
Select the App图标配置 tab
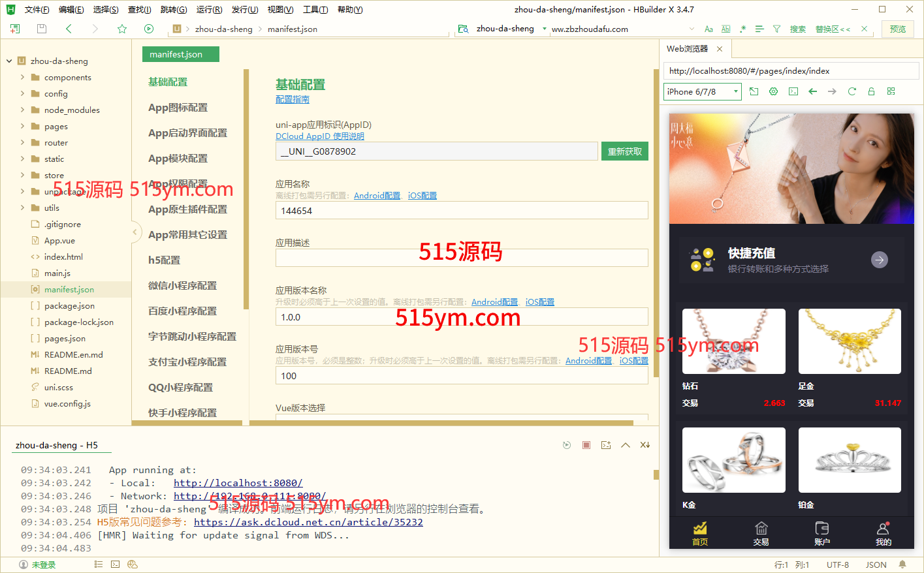tap(178, 107)
